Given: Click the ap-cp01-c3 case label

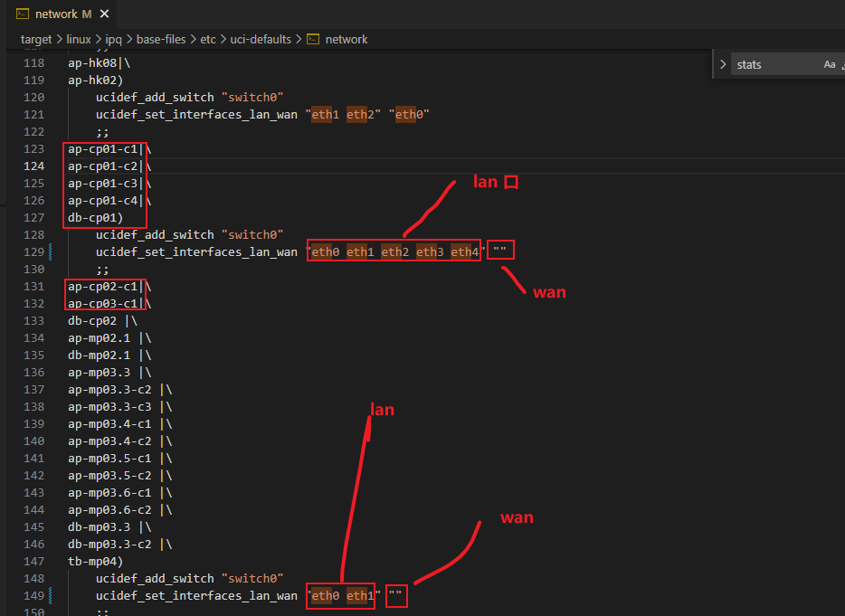Looking at the screenshot, I should pos(102,184).
